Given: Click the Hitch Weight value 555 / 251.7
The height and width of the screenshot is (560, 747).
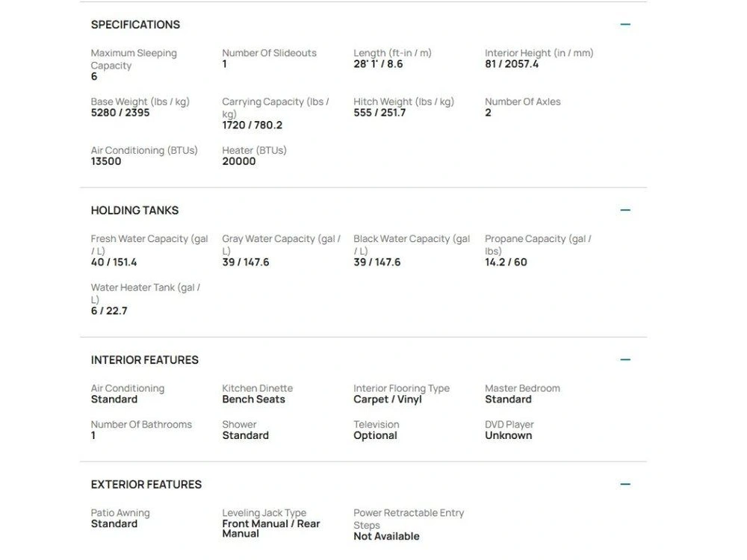Looking at the screenshot, I should click(x=379, y=113).
